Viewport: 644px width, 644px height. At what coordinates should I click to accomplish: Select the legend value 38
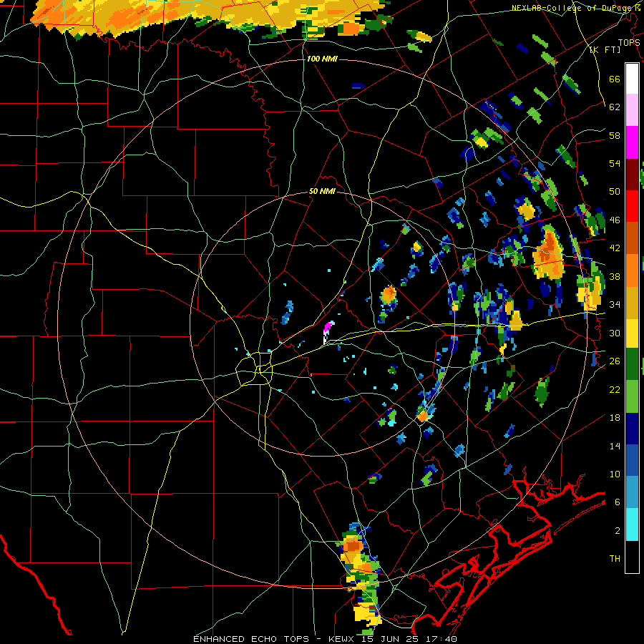click(615, 276)
